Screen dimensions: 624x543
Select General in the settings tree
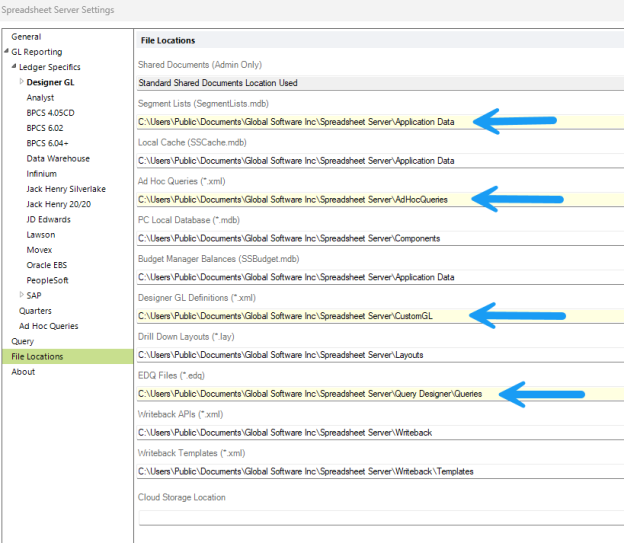point(27,36)
